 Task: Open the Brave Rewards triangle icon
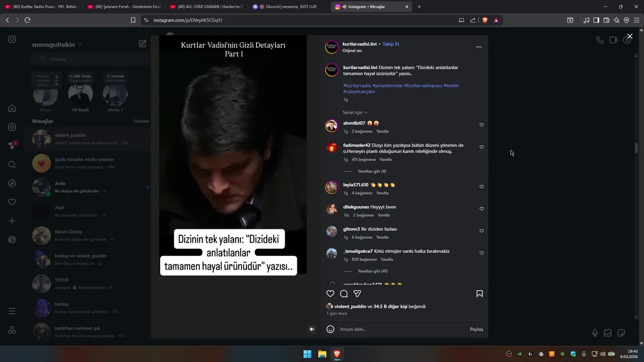tap(496, 20)
